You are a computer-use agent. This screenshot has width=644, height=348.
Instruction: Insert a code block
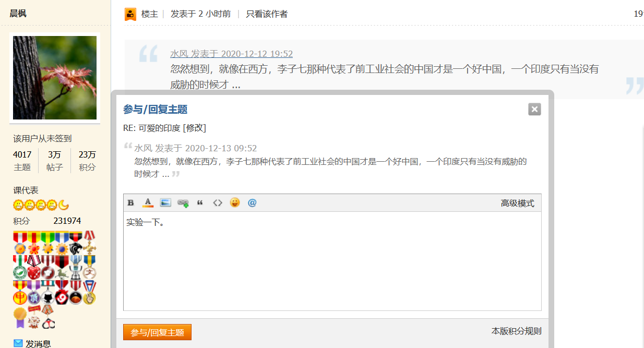(x=218, y=203)
